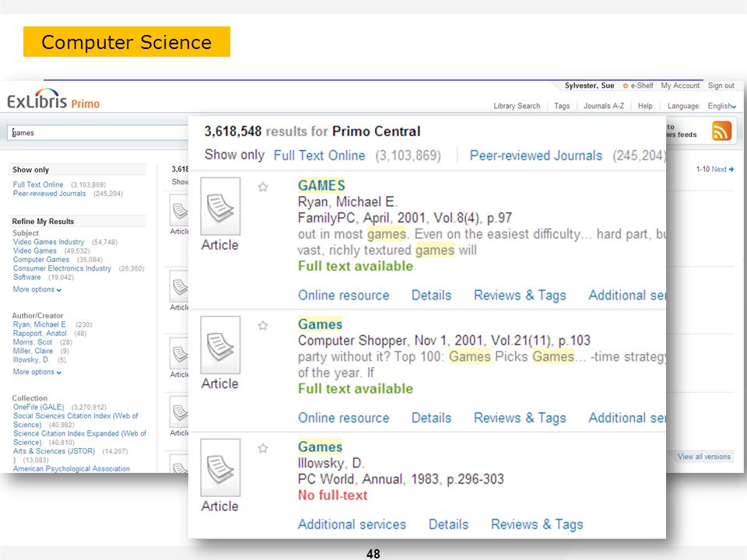Select OneFile (GALE) collection
The height and width of the screenshot is (560, 747).
(39, 407)
